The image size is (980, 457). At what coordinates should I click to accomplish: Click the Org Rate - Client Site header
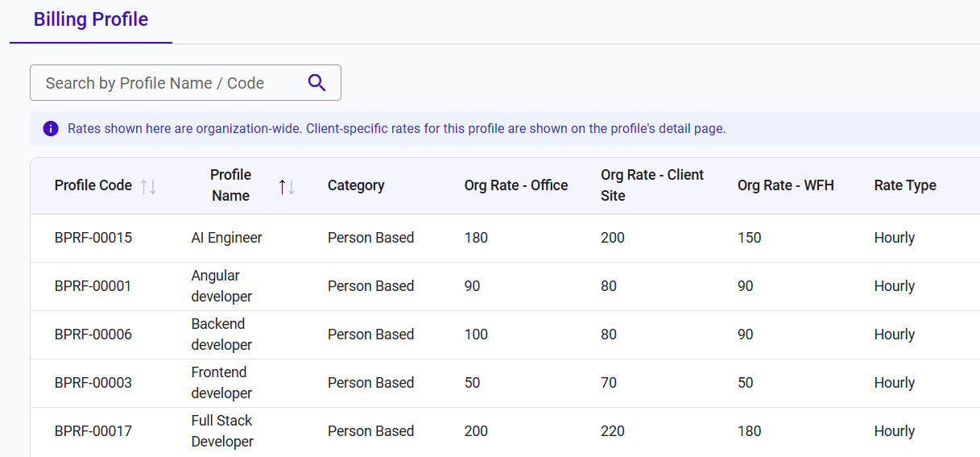[652, 185]
